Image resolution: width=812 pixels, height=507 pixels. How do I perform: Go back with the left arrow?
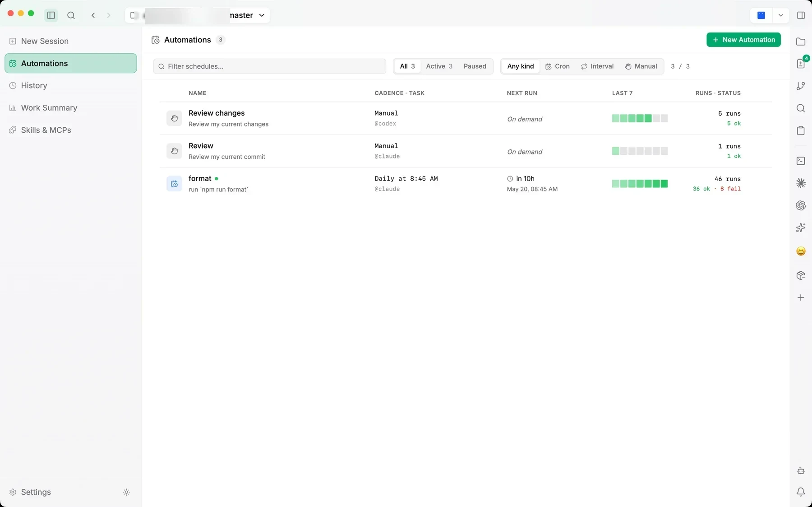click(93, 15)
